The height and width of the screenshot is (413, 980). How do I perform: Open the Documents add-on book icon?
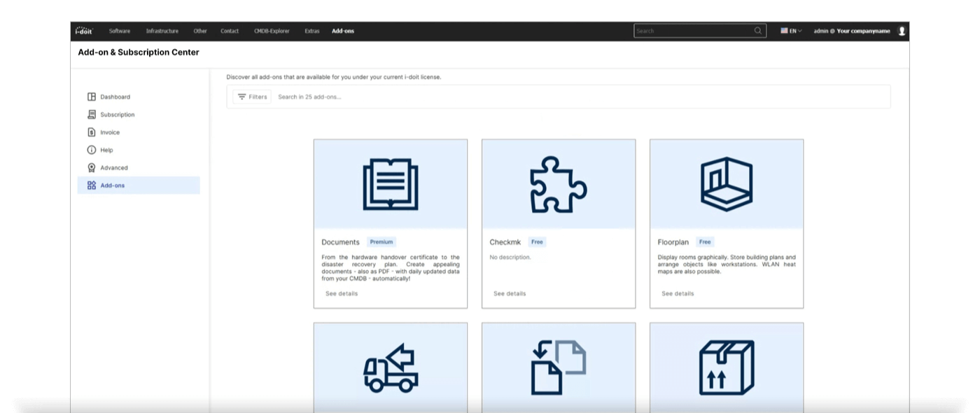(x=390, y=184)
